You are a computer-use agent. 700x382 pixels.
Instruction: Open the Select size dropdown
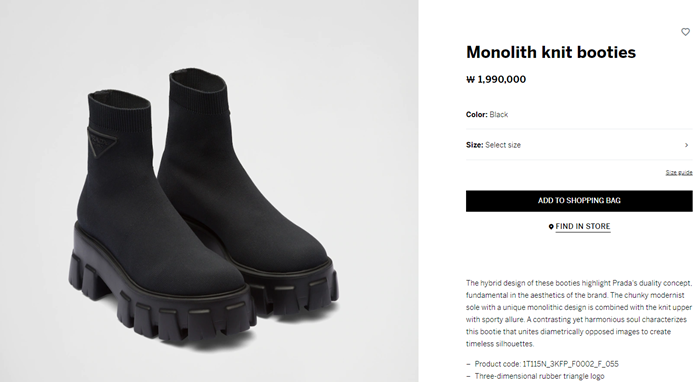coord(579,145)
